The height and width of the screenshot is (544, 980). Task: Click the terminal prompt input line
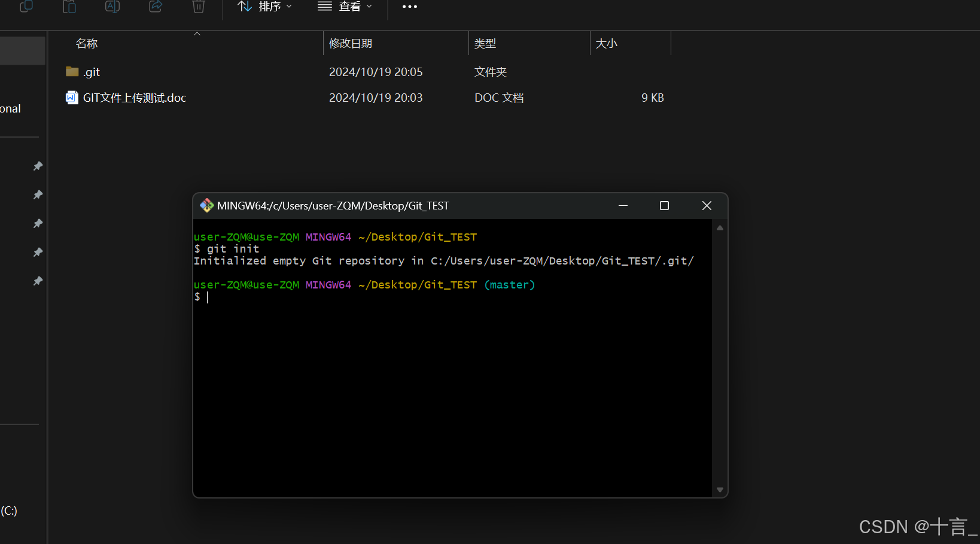(453, 297)
